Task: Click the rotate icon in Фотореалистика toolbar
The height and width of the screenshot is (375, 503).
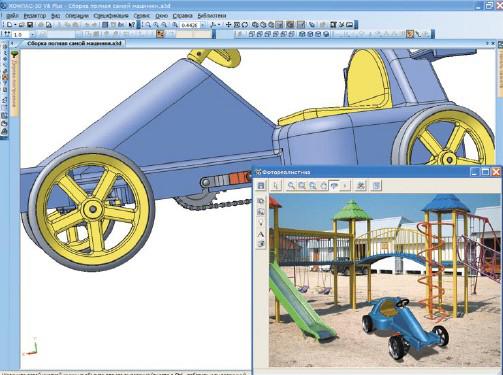Action: [323, 186]
